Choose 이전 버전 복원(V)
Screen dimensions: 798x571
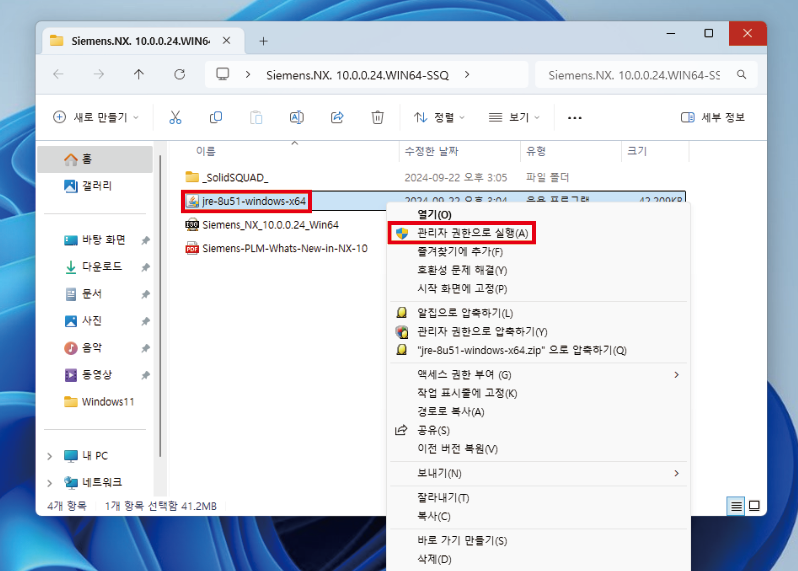click(x=538, y=449)
